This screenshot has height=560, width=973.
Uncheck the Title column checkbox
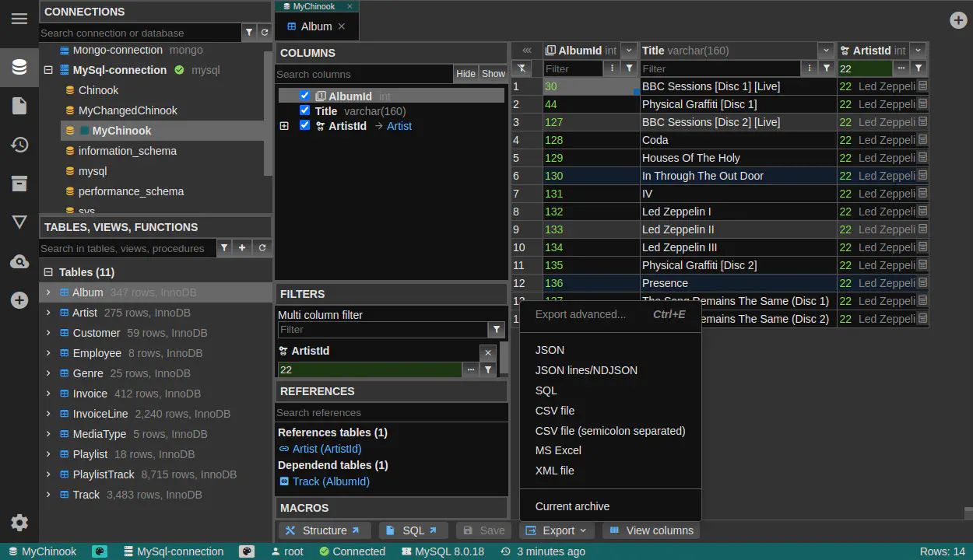[305, 110]
